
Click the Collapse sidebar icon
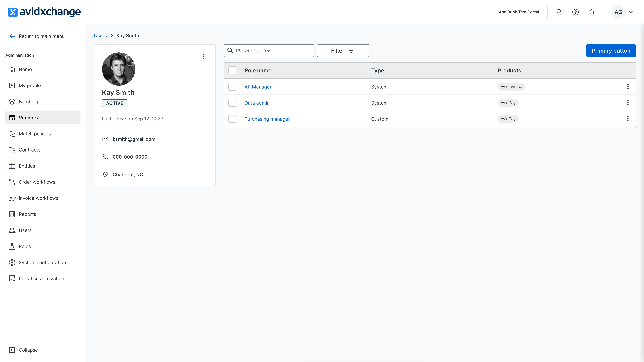12,350
